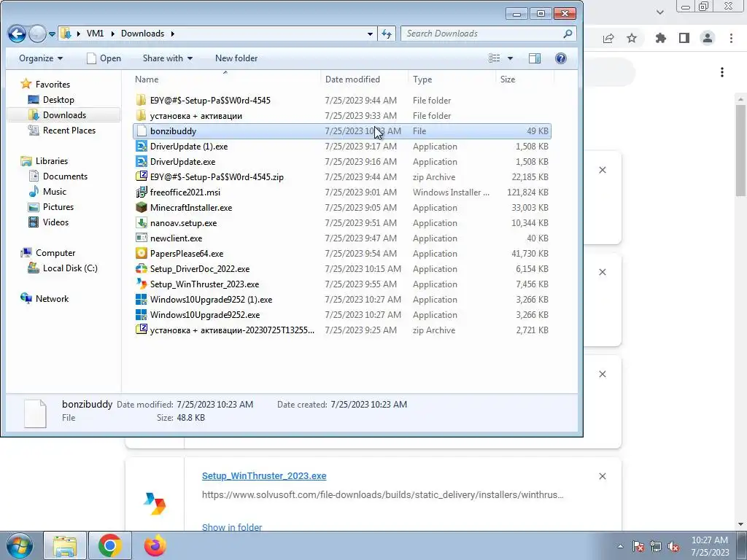Select newclient.exe icon
The height and width of the screenshot is (560, 747).
[141, 238]
